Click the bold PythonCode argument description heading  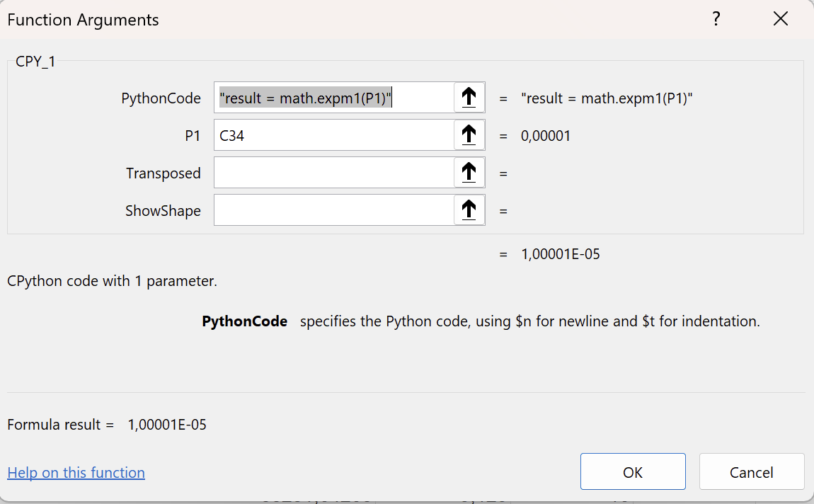(244, 321)
